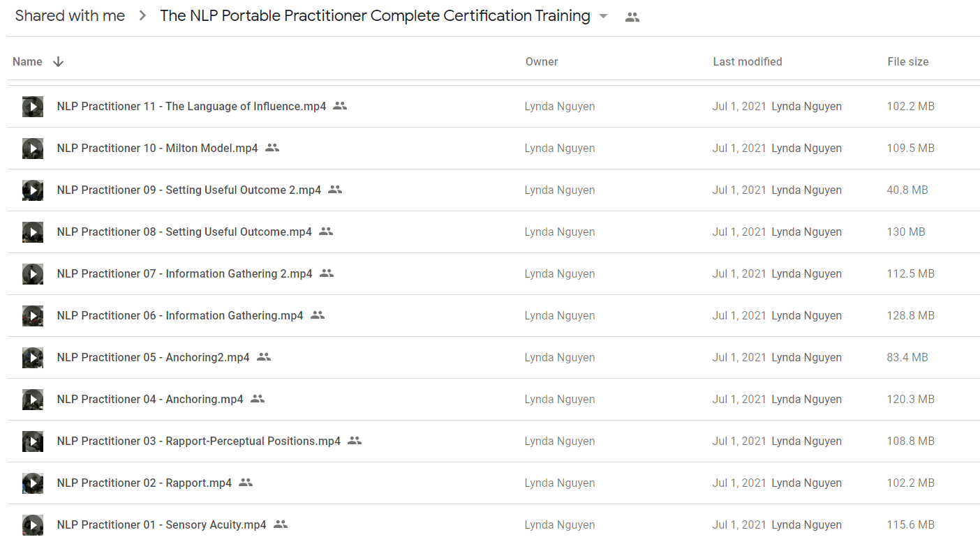
Task: Click shared icon next to Information Gathering 2.mp4
Action: click(x=327, y=273)
